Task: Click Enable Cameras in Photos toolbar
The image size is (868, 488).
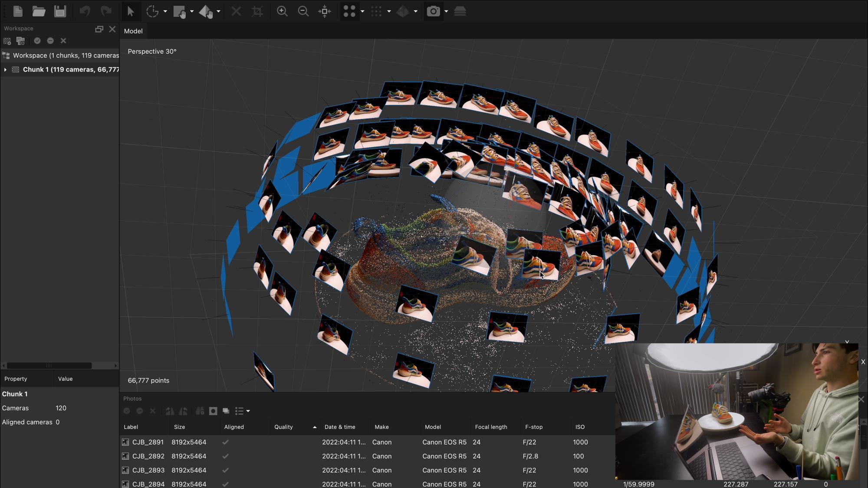Action: tap(127, 411)
